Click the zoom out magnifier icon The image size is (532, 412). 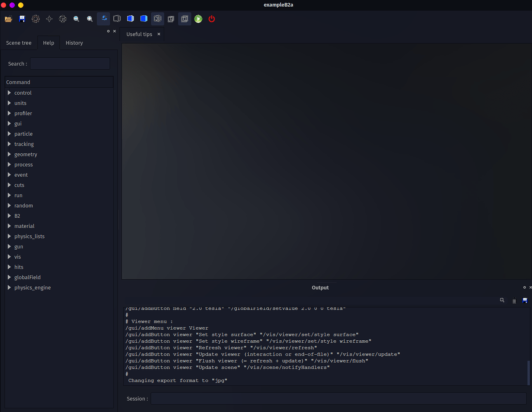click(x=76, y=19)
